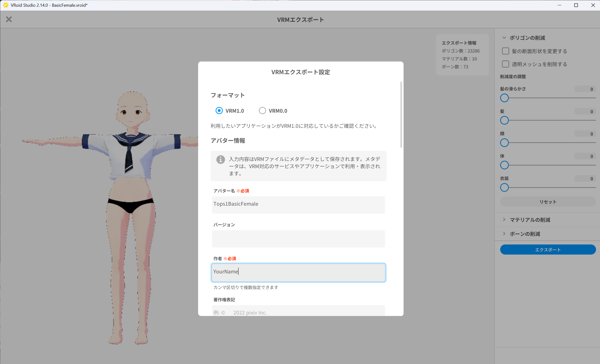This screenshot has width=600, height=364.
Task: Click the 髪 polygon reduction slider handle
Action: (x=504, y=120)
